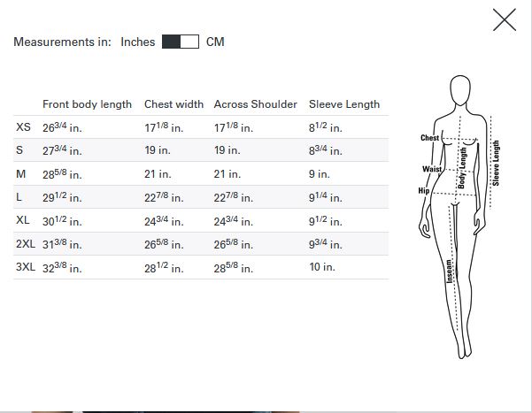Viewport: 532px width, 413px height.
Task: Select the CM unit label
Action: (x=215, y=42)
